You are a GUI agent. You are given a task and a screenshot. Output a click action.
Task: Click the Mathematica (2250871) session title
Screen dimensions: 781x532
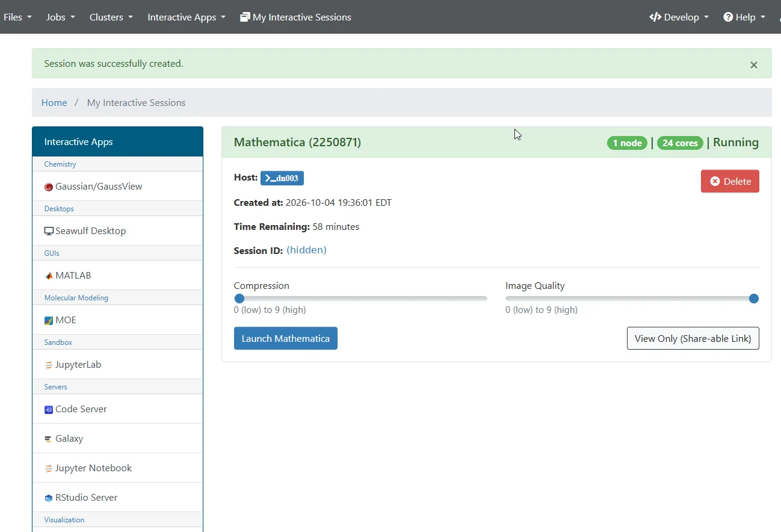click(x=297, y=143)
